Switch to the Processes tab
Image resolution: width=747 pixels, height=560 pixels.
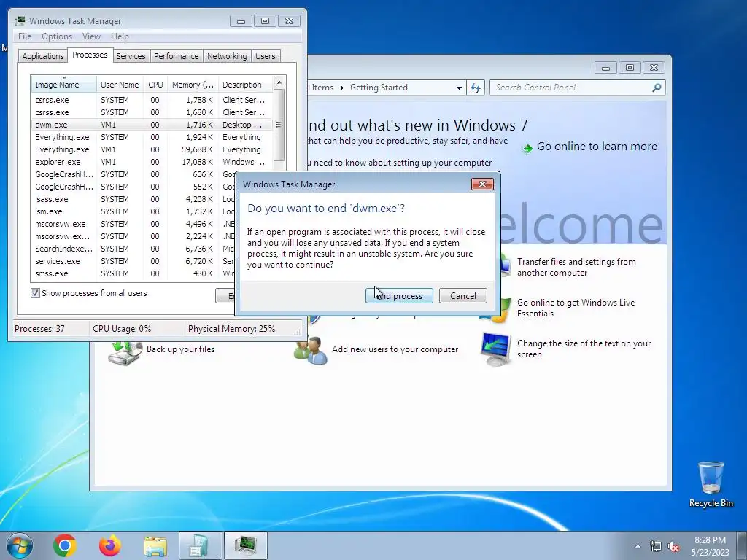[90, 55]
